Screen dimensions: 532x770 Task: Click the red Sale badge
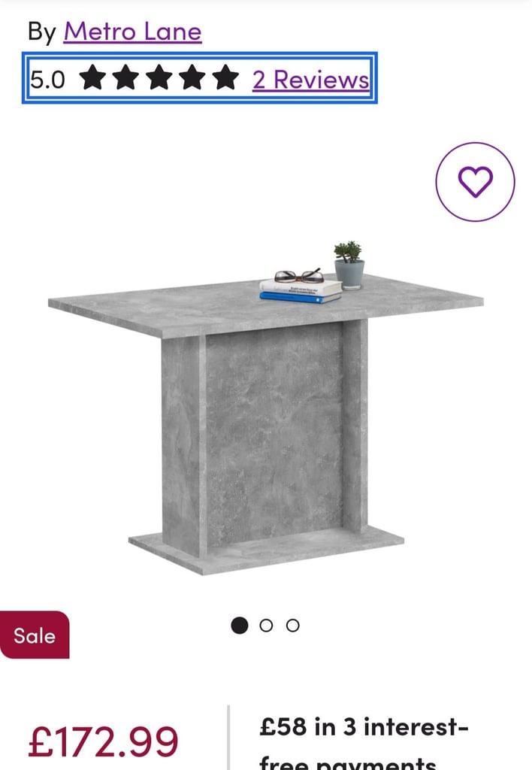tap(35, 635)
